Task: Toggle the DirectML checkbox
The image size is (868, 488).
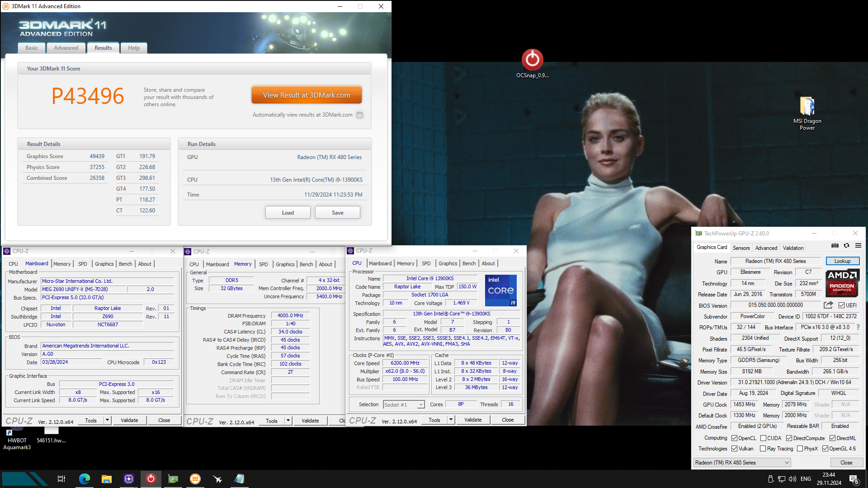Action: click(x=832, y=438)
